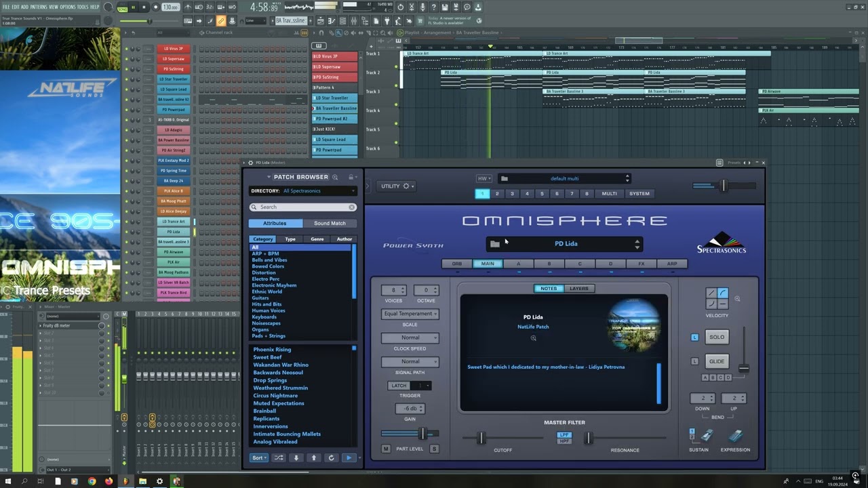
Task: Select the Sound Match tab
Action: [330, 223]
